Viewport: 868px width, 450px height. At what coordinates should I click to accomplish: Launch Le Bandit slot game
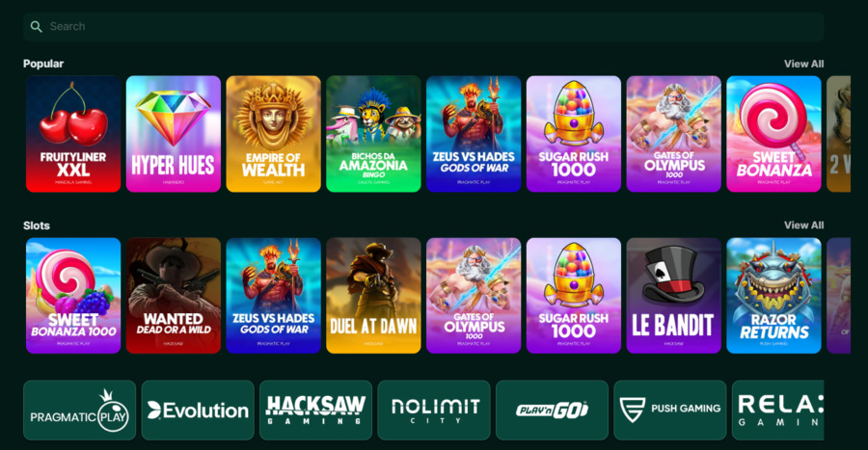[x=674, y=296]
